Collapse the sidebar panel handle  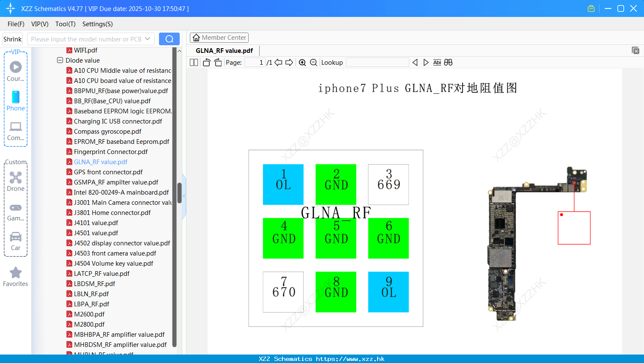[x=184, y=196]
